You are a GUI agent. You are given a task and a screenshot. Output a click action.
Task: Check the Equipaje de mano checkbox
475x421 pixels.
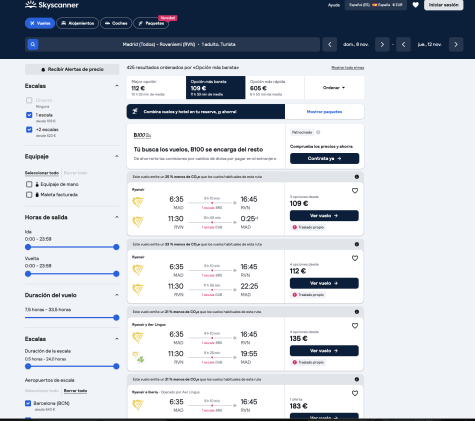29,184
